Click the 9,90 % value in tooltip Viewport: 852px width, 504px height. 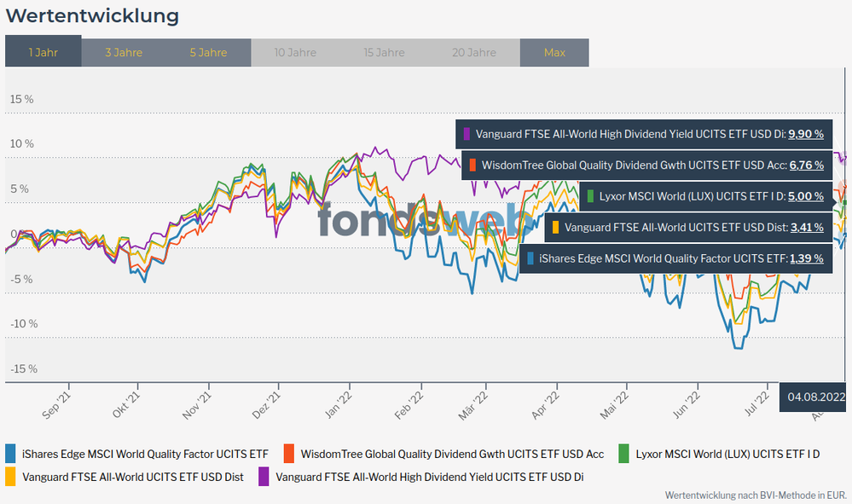[805, 134]
